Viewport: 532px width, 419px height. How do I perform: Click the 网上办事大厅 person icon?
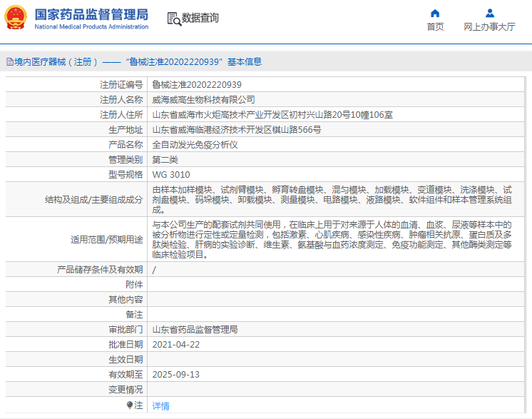coord(489,13)
